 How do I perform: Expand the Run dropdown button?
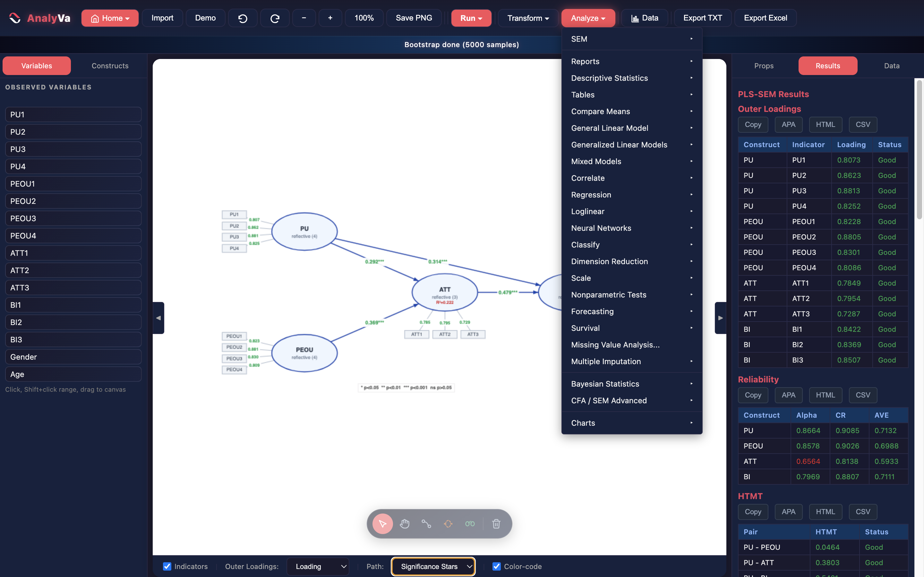471,18
